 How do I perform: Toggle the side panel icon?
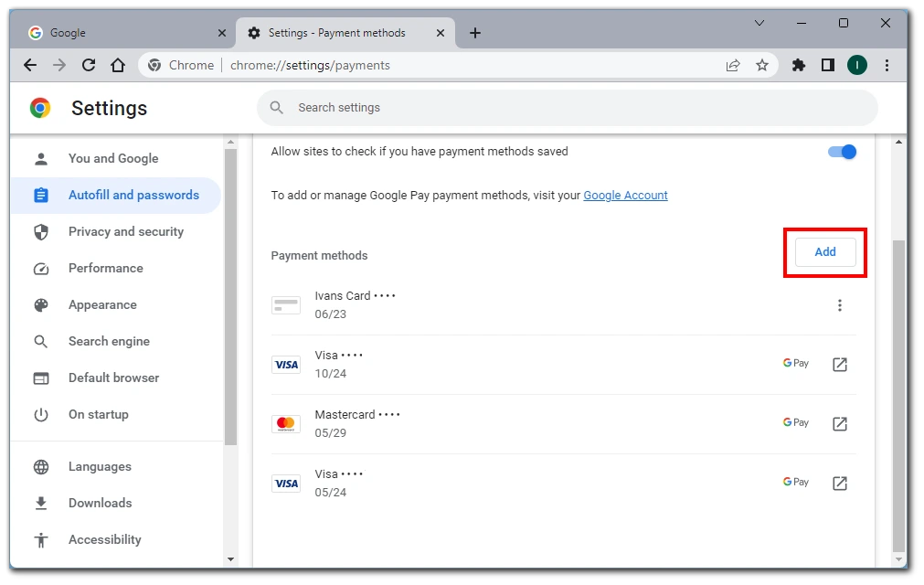click(x=828, y=66)
